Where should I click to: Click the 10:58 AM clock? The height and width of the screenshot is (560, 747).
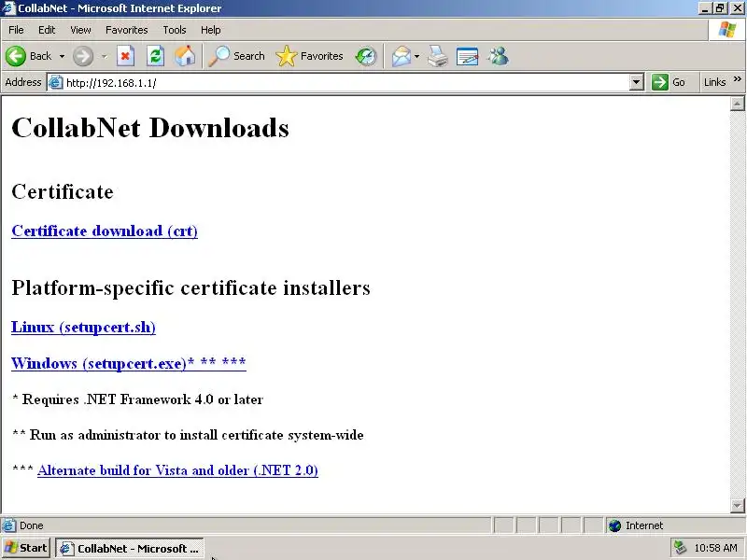(715, 548)
